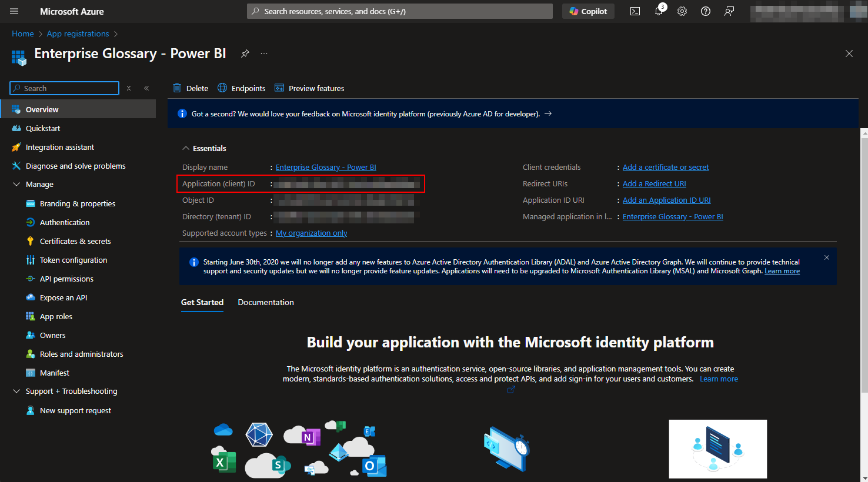Click the feedback icon in header
Image resolution: width=868 pixels, height=482 pixels.
coord(729,11)
